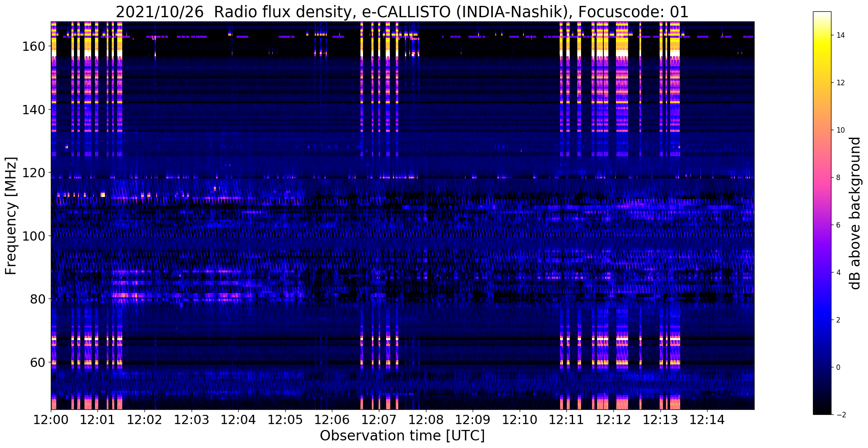The width and height of the screenshot is (868, 448).
Task: Click the 'dB above background' colorbar label
Action: click(855, 213)
